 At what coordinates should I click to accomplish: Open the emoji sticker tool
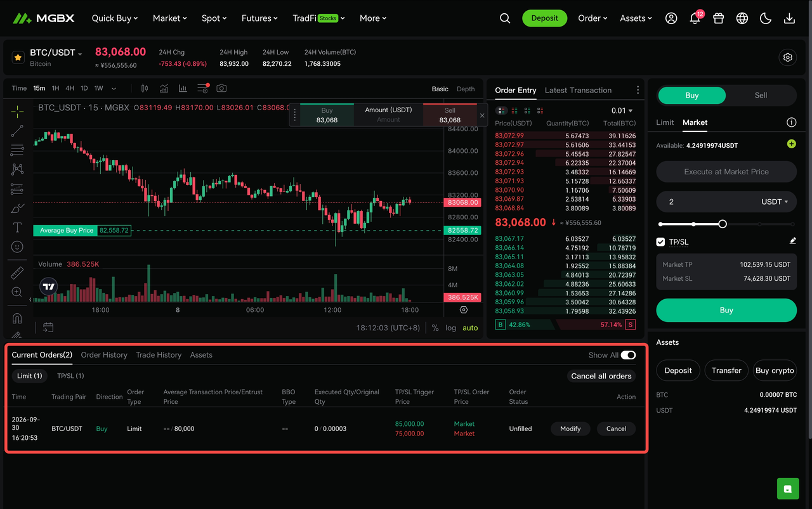click(x=17, y=247)
